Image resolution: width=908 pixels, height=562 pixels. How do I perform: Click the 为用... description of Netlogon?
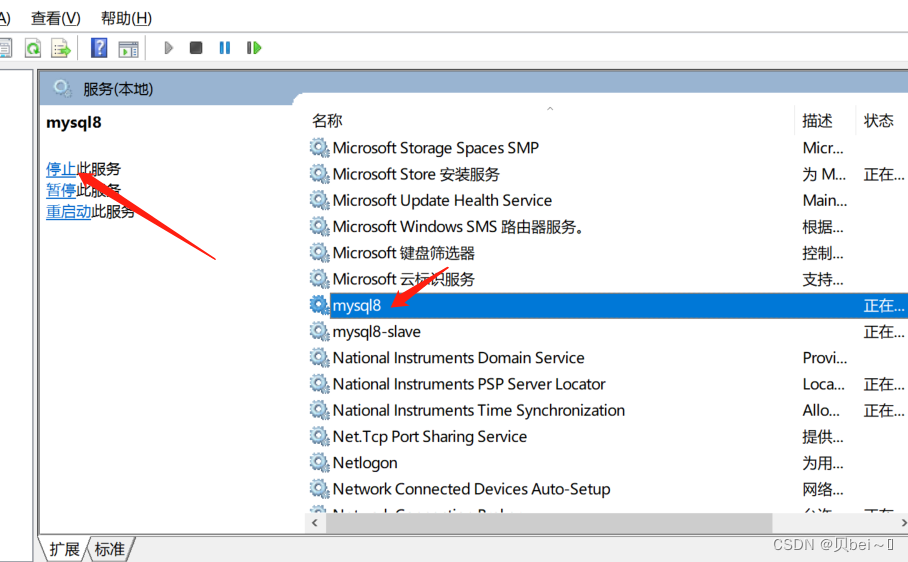(822, 462)
